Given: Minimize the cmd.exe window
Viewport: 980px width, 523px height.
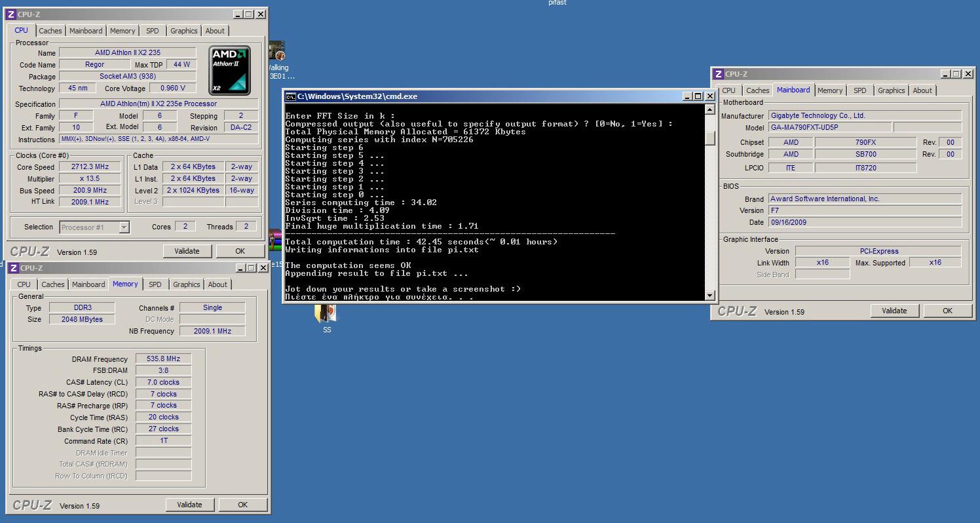Looking at the screenshot, I should point(687,96).
